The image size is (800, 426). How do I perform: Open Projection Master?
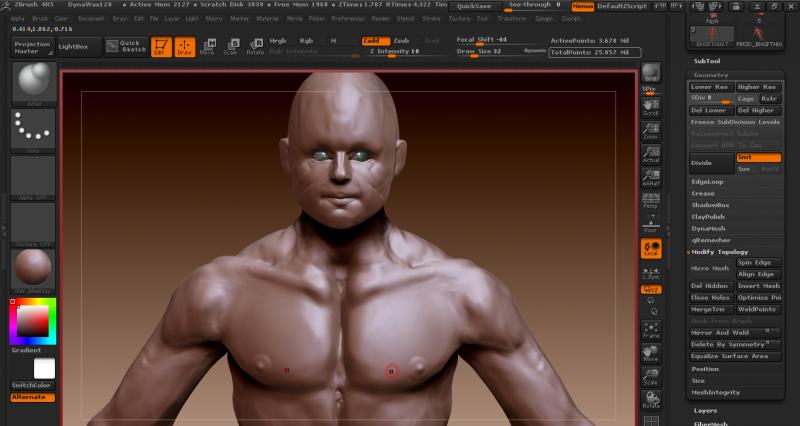(x=32, y=47)
